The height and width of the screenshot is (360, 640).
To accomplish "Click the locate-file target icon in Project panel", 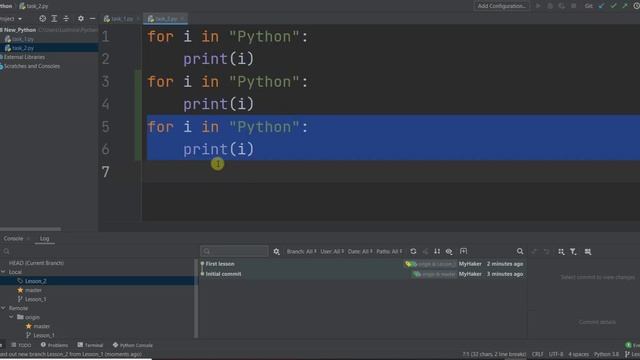I will pos(42,19).
